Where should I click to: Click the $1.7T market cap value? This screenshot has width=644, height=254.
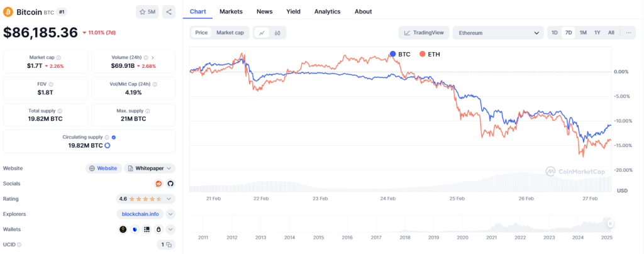coord(35,65)
